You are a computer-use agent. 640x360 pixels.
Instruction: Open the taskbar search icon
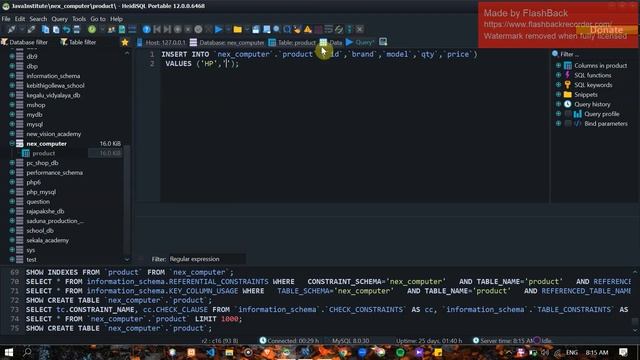tap(27, 352)
